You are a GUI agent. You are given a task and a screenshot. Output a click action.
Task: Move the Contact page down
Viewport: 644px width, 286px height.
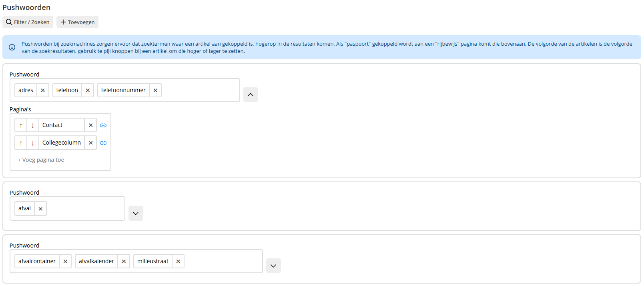[x=33, y=125]
